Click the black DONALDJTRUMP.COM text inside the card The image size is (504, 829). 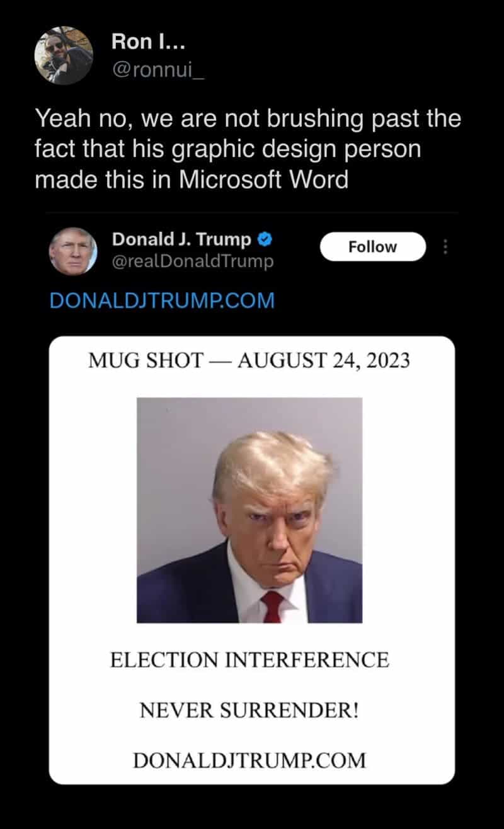coord(249,760)
